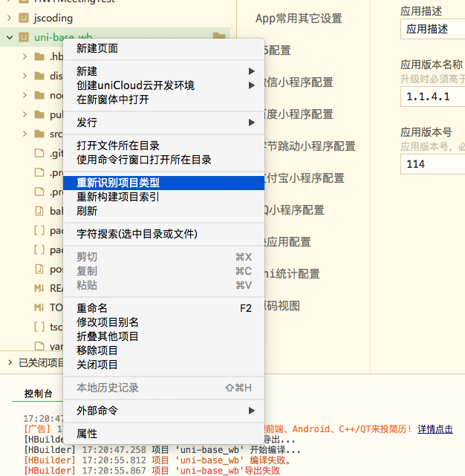Choose 重新构建项目索引
This screenshot has width=465, height=476.
163,197
